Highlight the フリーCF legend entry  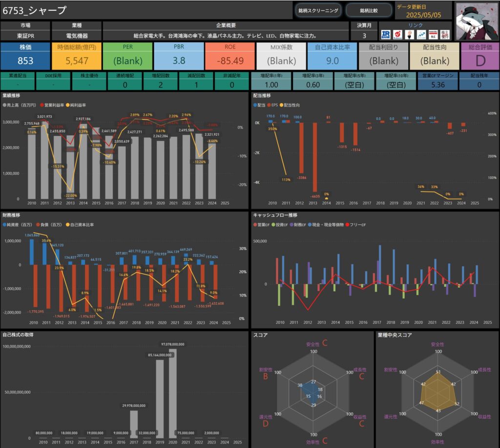point(355,225)
